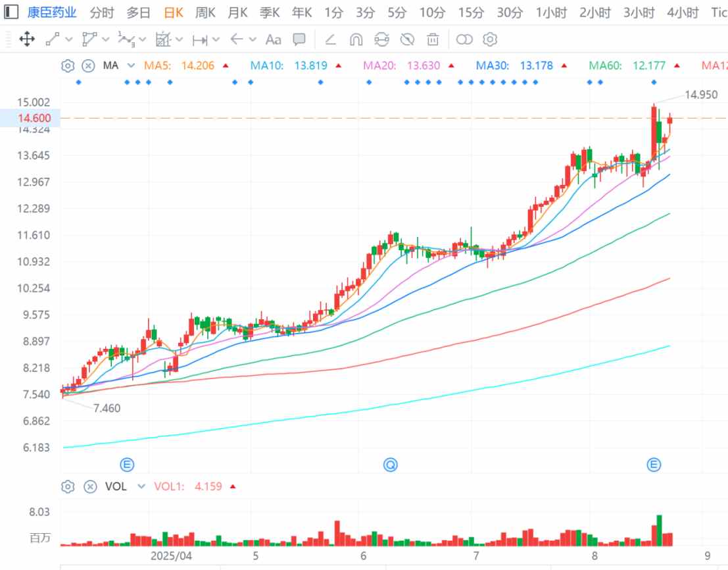This screenshot has height=570, width=728.
Task: Click the 康臣药业 stock name
Action: point(51,12)
